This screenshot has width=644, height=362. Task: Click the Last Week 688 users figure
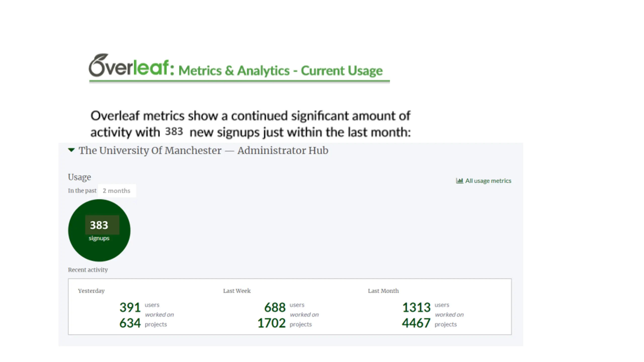tap(275, 307)
